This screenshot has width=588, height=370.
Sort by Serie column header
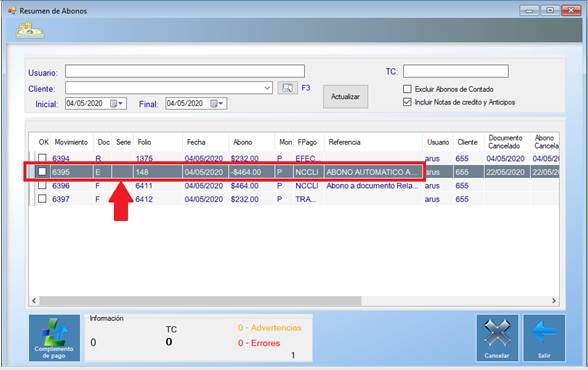pyautogui.click(x=123, y=142)
